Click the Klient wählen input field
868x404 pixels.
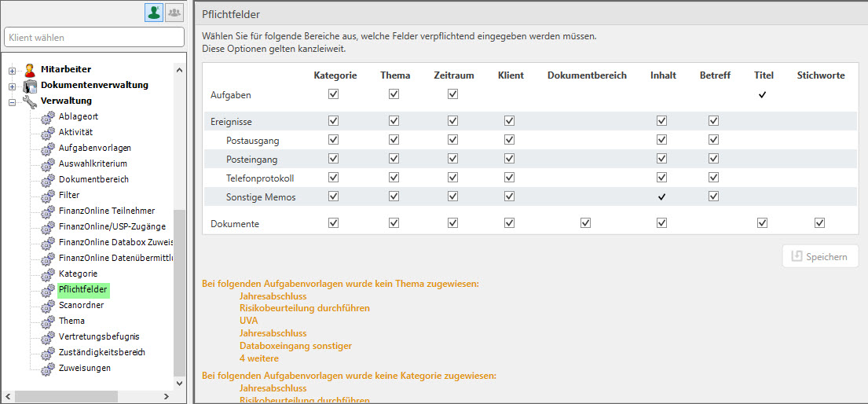click(94, 37)
